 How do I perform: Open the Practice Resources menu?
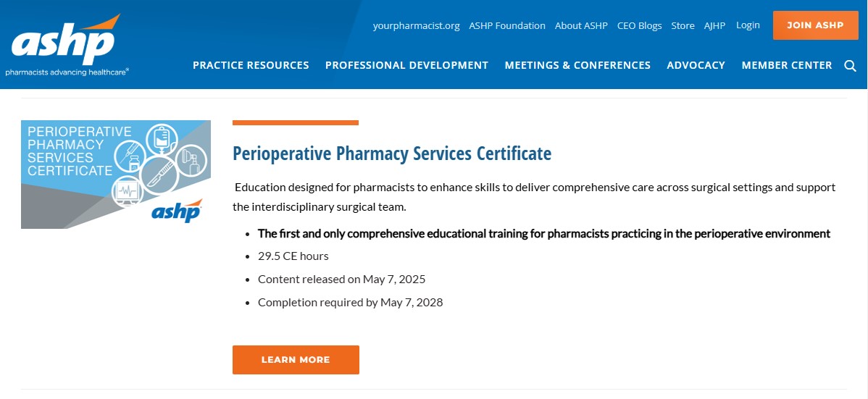(251, 65)
